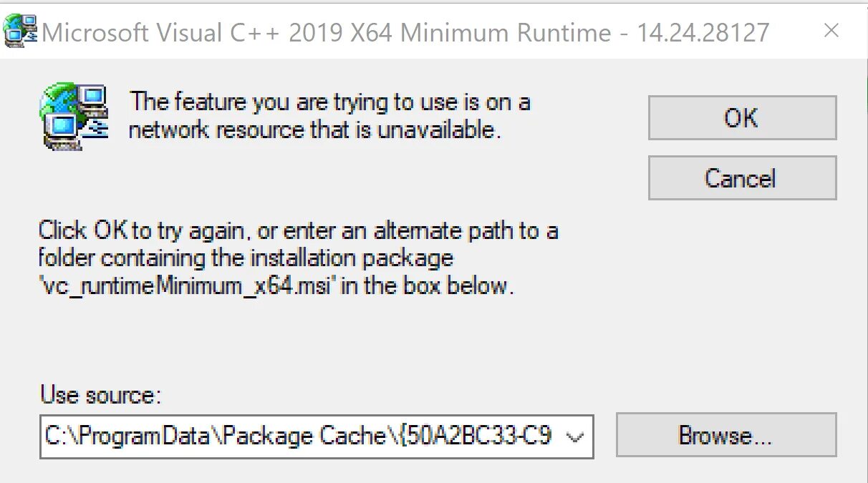868x483 pixels.
Task: Close the dialog using the X button
Action: tap(831, 30)
